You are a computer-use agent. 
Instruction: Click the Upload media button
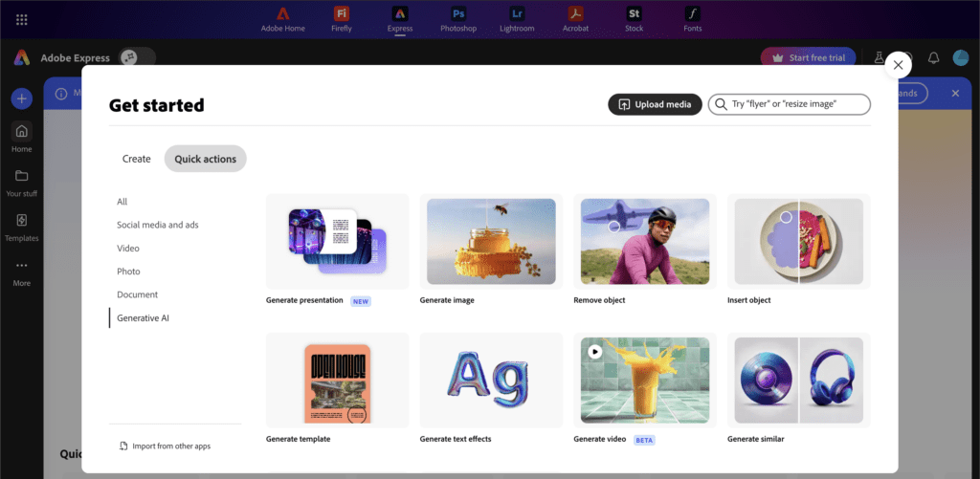click(x=655, y=104)
